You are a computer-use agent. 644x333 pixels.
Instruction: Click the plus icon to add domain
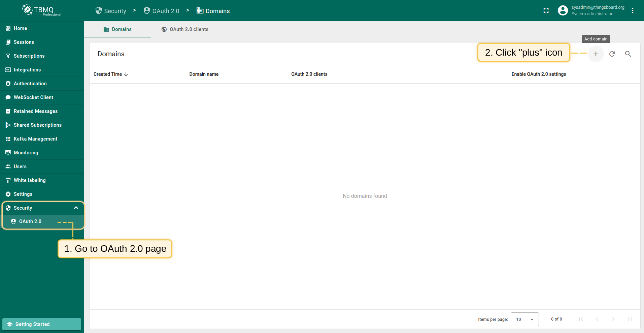(596, 54)
